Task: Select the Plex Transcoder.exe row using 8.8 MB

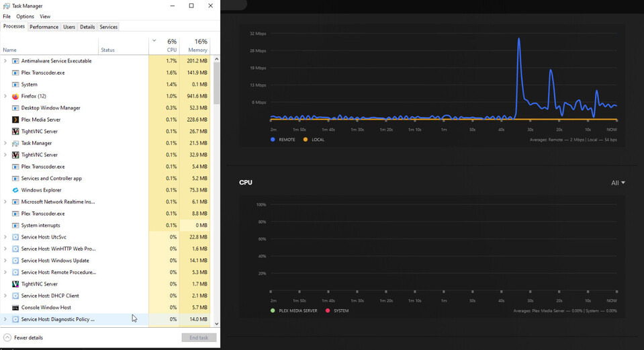Action: pos(105,214)
